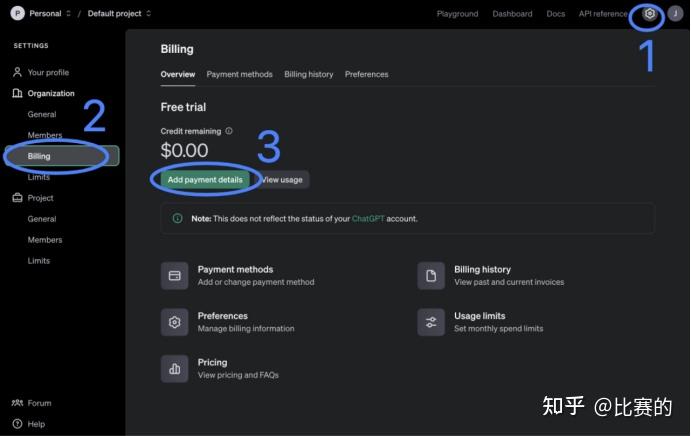Open Usage limits card title
Viewport: 691px width, 436px height.
479,316
